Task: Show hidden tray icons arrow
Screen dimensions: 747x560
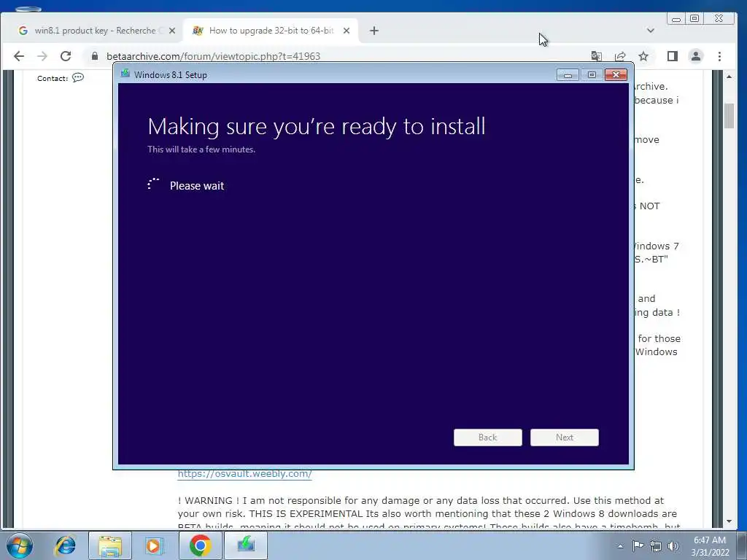Action: (620, 546)
